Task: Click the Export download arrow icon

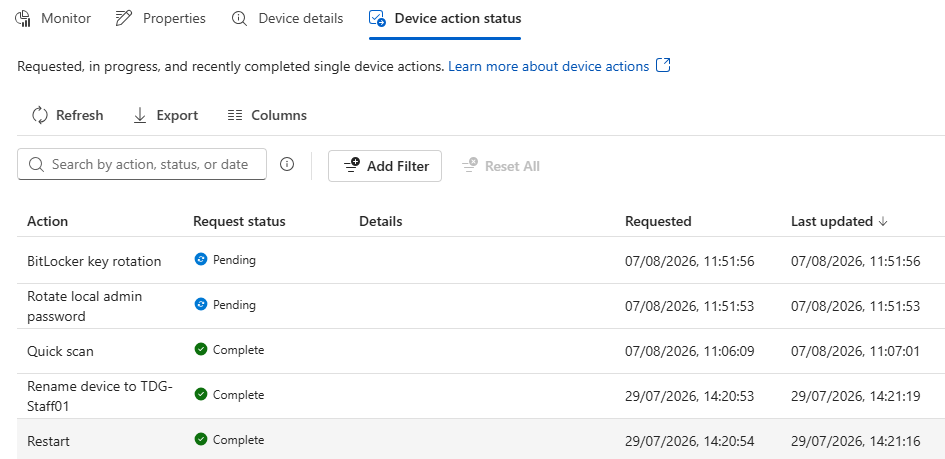Action: [x=140, y=115]
